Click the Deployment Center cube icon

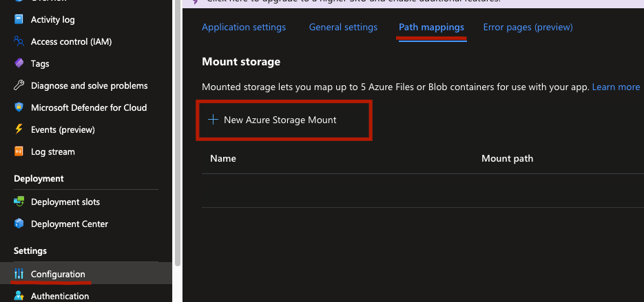tap(19, 224)
